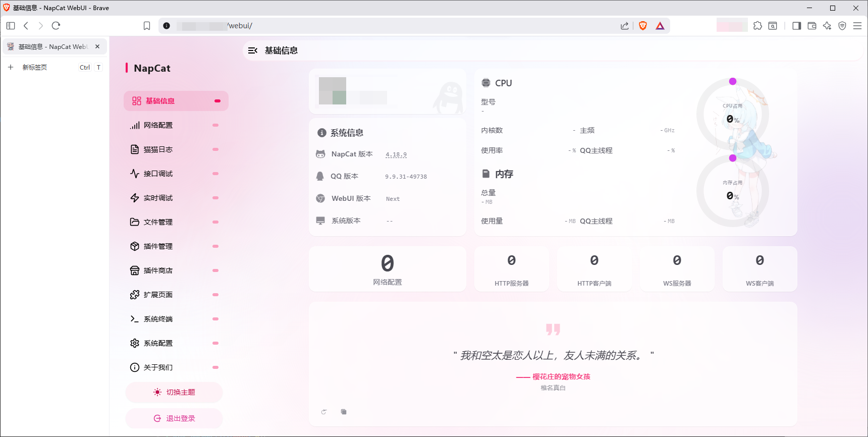868x437 pixels.
Task: Copy the quote with the copy icon
Action: [x=344, y=412]
